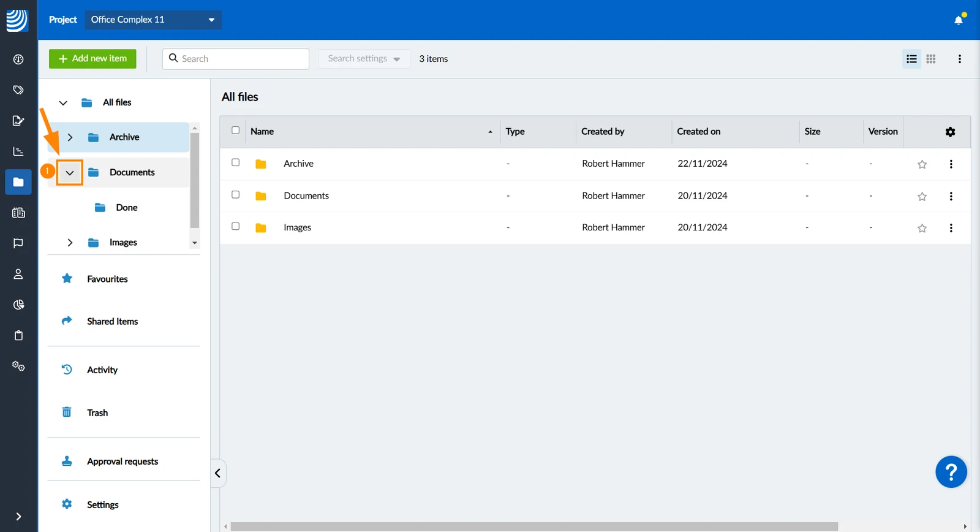Open more options for Documents row

(951, 196)
